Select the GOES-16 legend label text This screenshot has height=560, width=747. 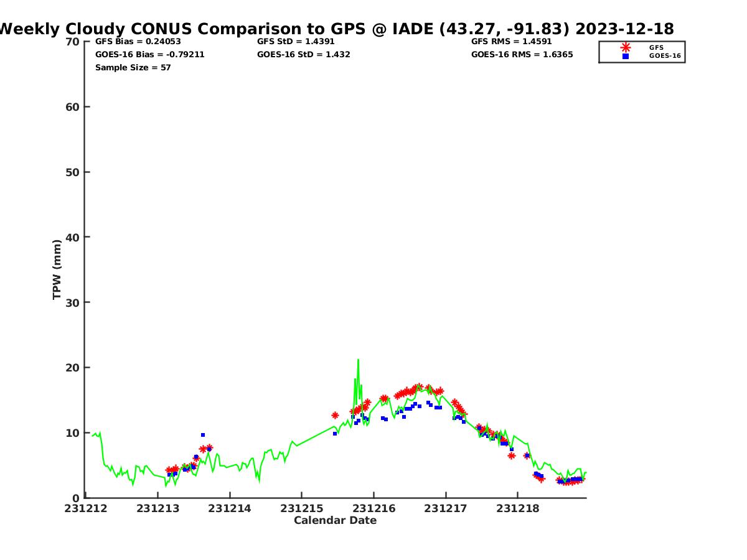665,56
